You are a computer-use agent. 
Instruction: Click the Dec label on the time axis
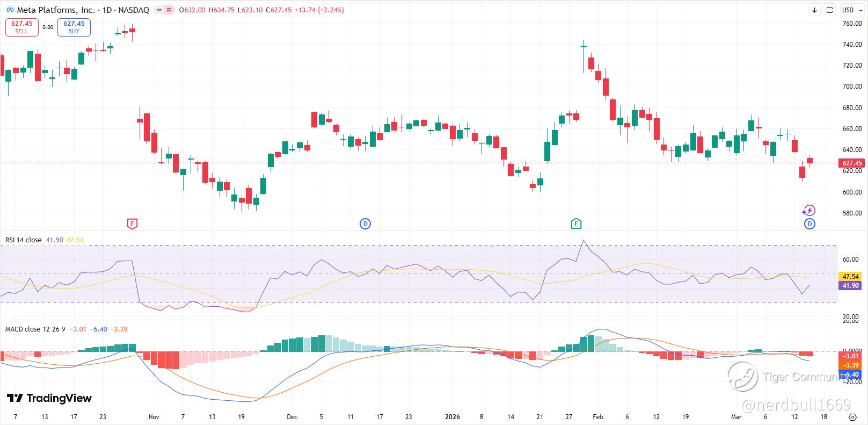[292, 416]
